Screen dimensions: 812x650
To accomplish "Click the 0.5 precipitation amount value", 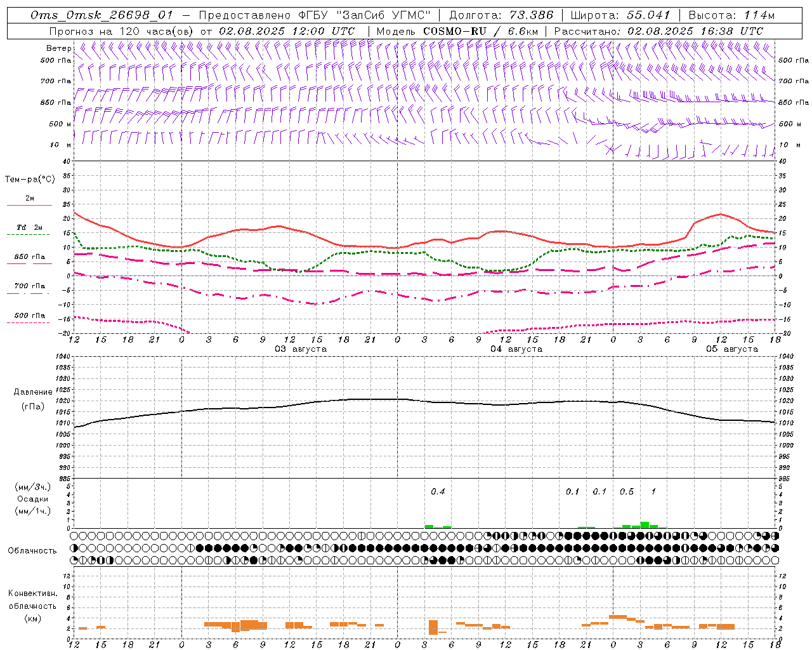I will pyautogui.click(x=626, y=491).
